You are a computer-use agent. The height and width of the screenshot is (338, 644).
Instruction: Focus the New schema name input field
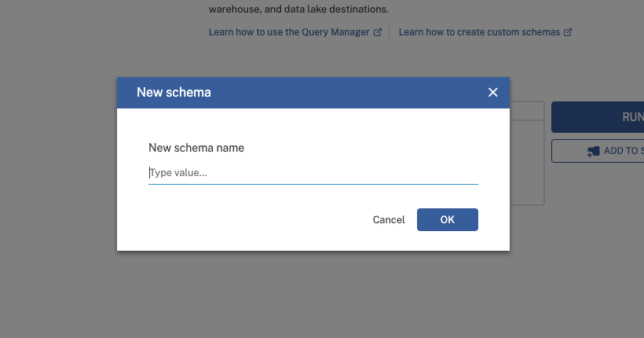tap(313, 173)
